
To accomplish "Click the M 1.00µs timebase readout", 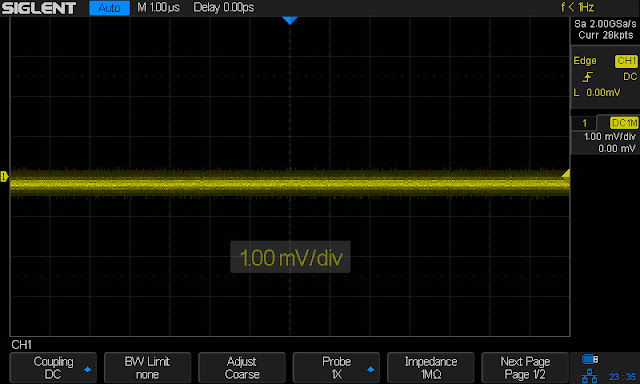I will tap(158, 7).
